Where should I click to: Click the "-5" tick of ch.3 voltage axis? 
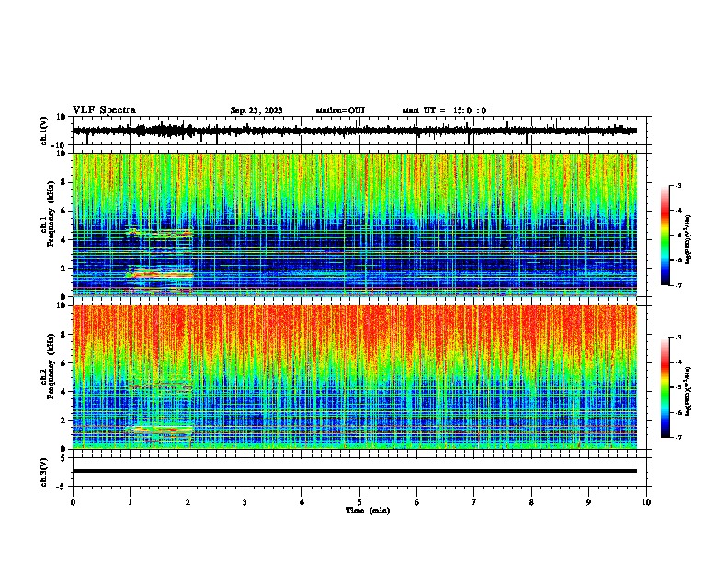tap(62, 487)
